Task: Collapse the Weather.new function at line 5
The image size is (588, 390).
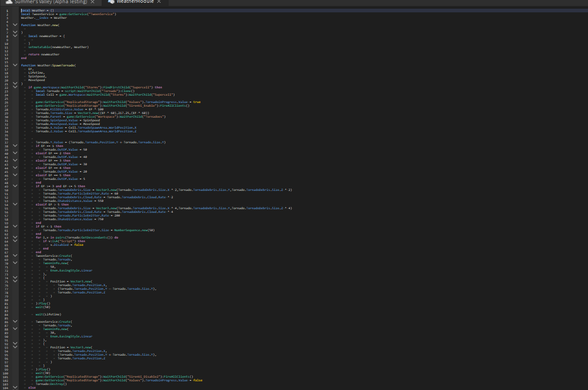Action: coord(16,25)
